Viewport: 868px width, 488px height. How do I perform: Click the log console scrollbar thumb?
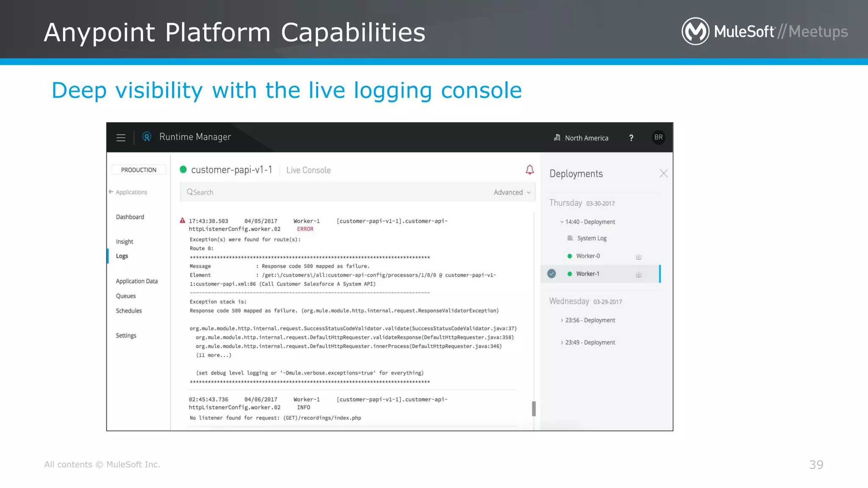click(x=534, y=409)
